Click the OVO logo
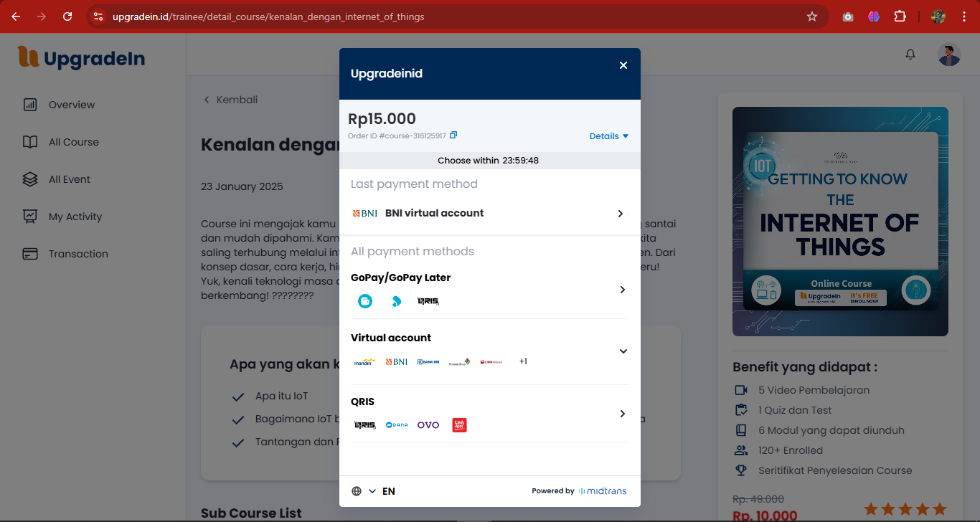This screenshot has width=980, height=522. coord(428,425)
